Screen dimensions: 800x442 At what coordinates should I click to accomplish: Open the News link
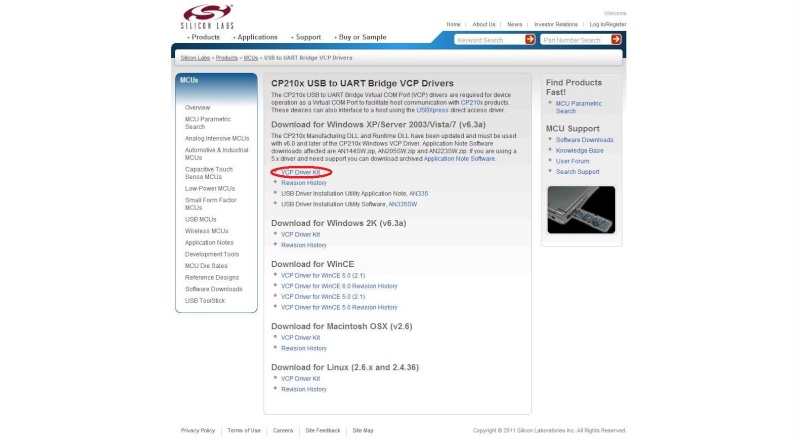tap(514, 24)
